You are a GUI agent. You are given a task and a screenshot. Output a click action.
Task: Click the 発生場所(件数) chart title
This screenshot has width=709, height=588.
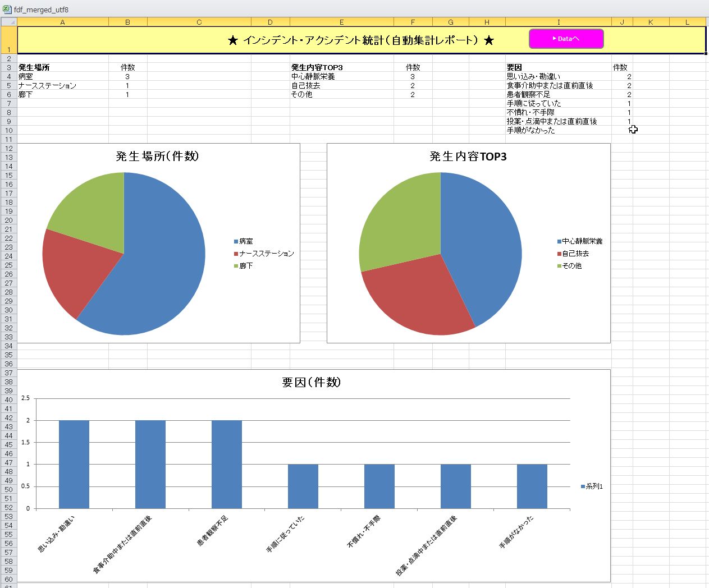157,157
